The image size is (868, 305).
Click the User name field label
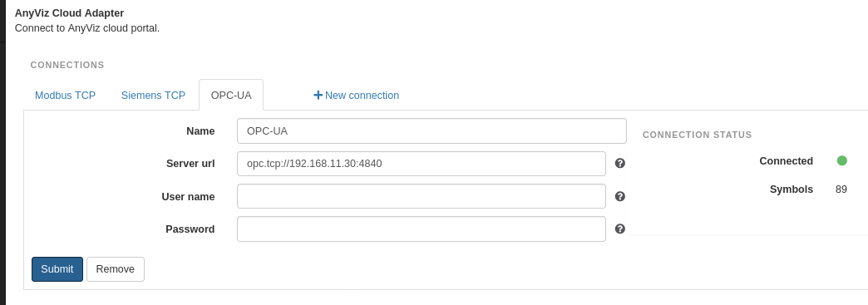(x=188, y=196)
